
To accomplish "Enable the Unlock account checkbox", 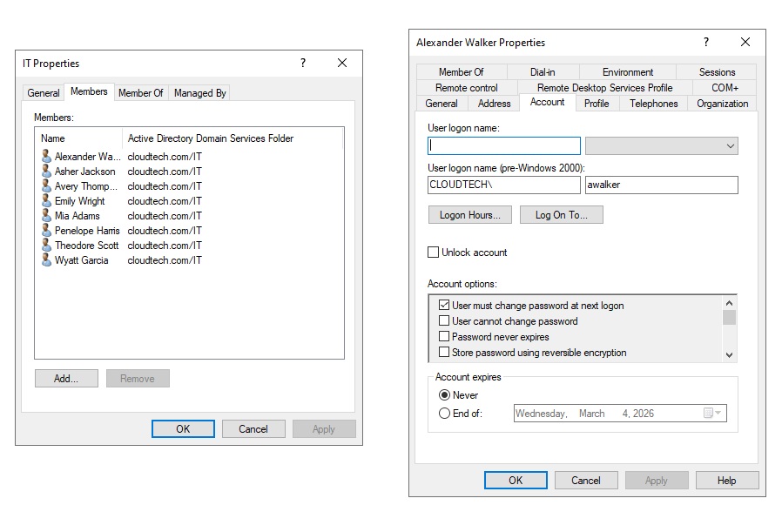I will tap(434, 253).
